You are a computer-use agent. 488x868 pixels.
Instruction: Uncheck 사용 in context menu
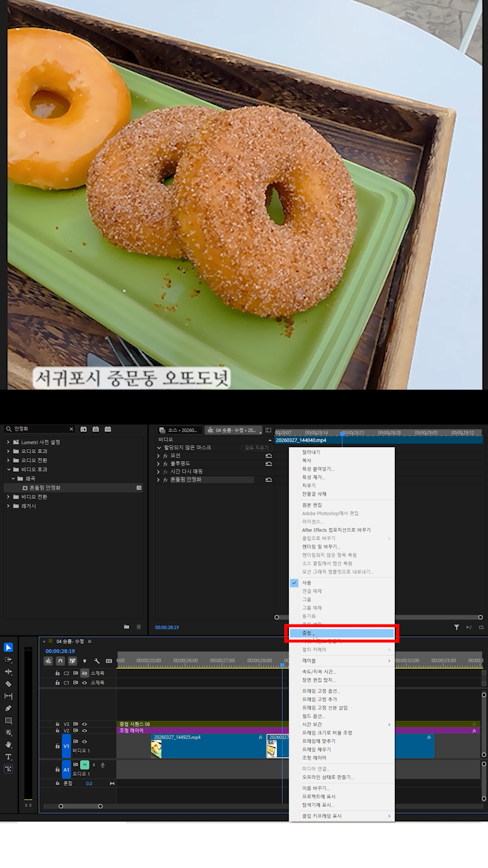click(342, 583)
